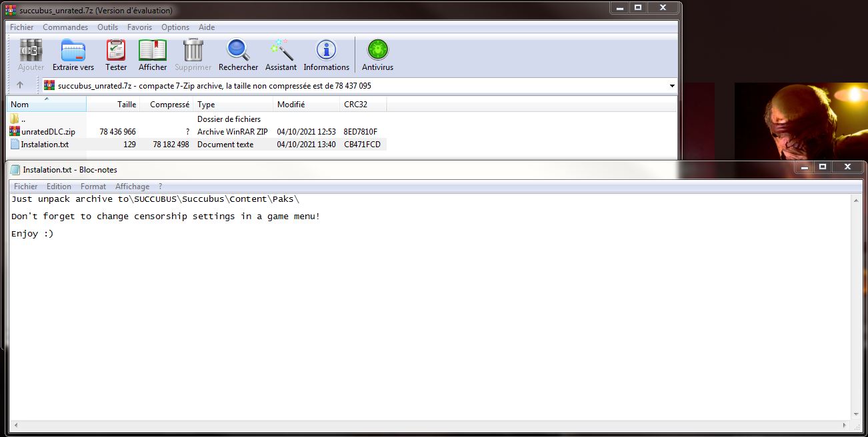Click the date 04/10/2021 12:53
The image size is (868, 437).
pos(307,132)
